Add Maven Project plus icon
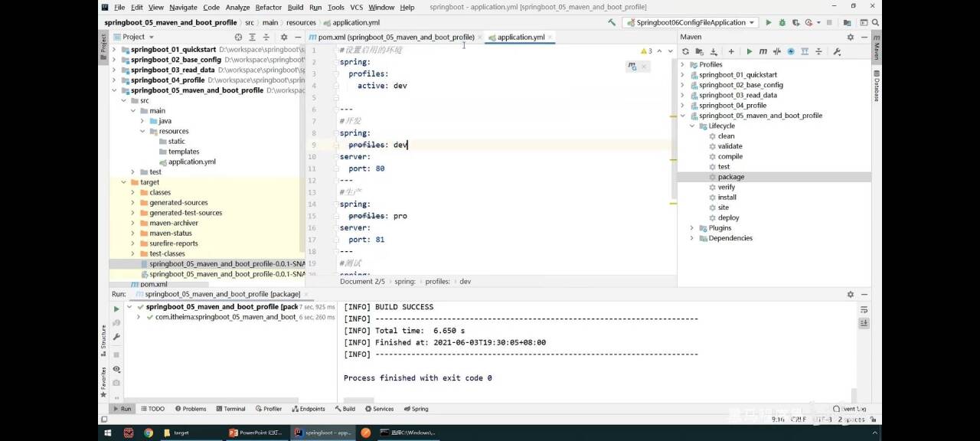Viewport: 980px width, 441px height. (x=731, y=51)
